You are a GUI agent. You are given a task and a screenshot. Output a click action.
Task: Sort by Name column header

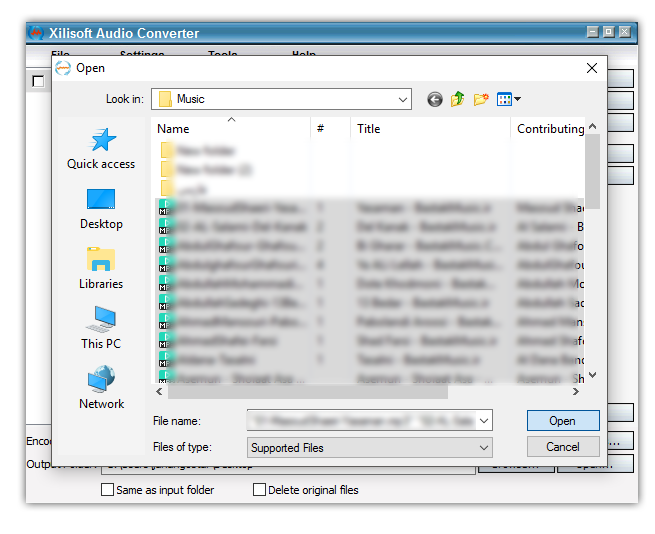coord(232,129)
